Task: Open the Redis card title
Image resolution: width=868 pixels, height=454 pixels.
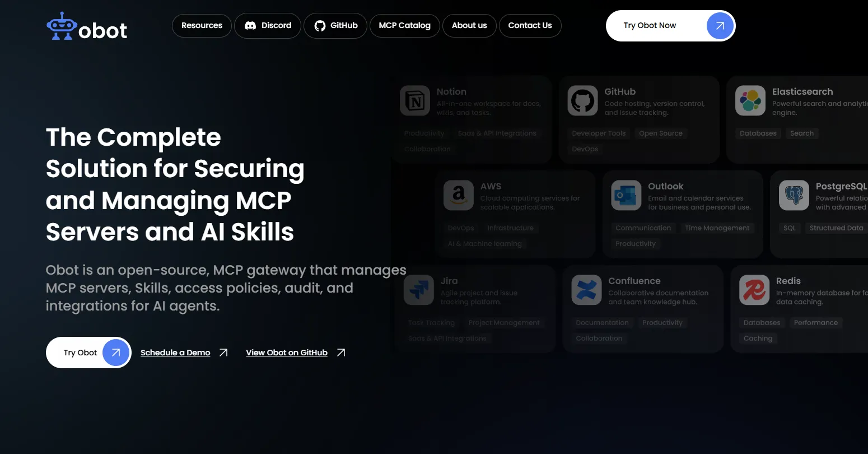Action: tap(788, 281)
